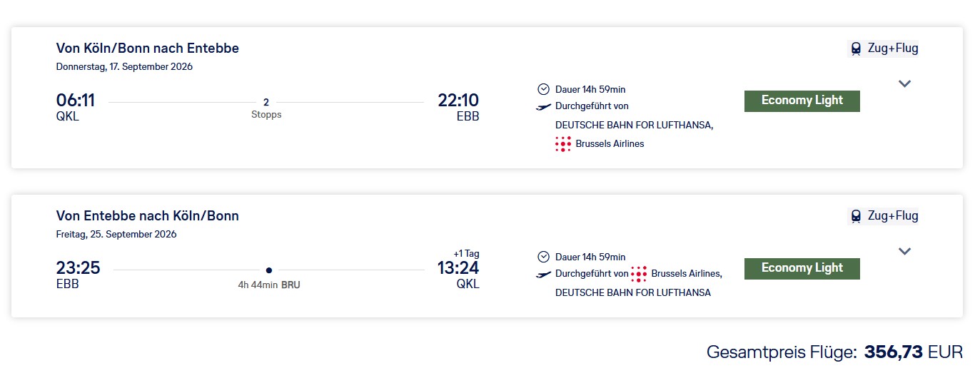Click the train icon in the outbound Zug+Flug badge
980x373 pixels.
tap(855, 48)
